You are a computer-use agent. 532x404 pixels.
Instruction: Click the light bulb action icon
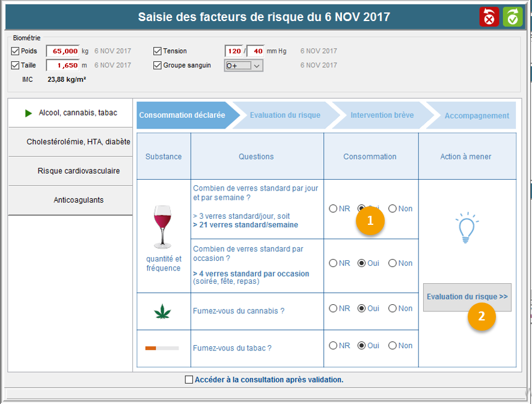coord(466,227)
